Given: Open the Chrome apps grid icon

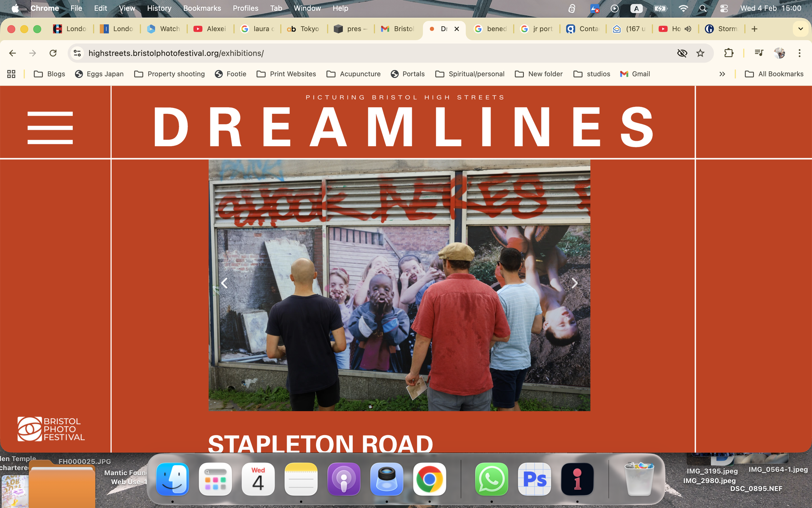Looking at the screenshot, I should pyautogui.click(x=11, y=74).
